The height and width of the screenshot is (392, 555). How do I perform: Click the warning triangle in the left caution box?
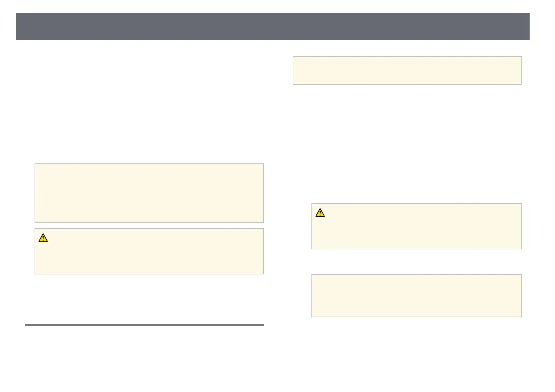tap(43, 238)
